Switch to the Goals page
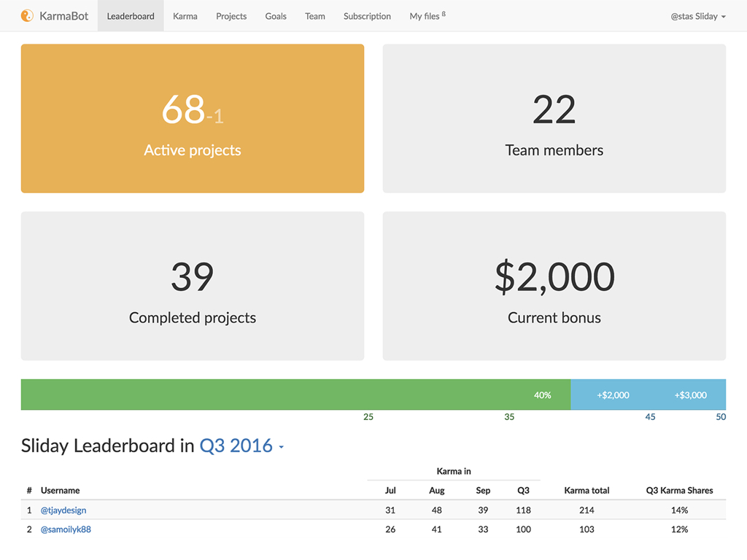 tap(276, 16)
